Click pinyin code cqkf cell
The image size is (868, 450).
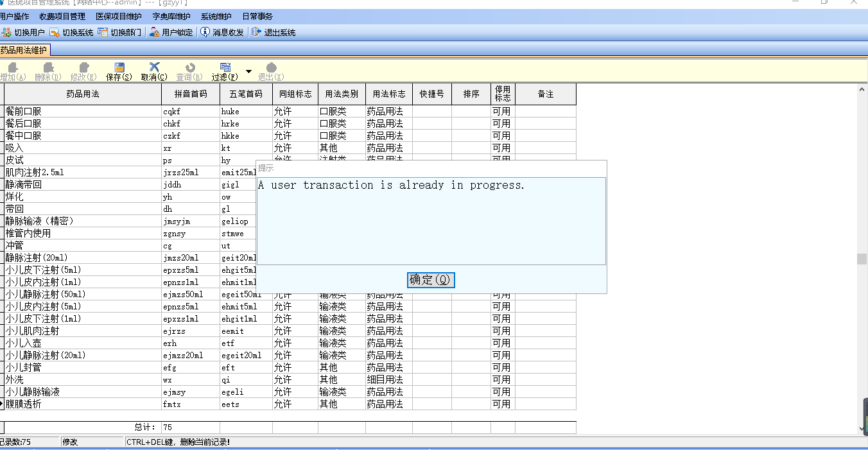[191, 112]
